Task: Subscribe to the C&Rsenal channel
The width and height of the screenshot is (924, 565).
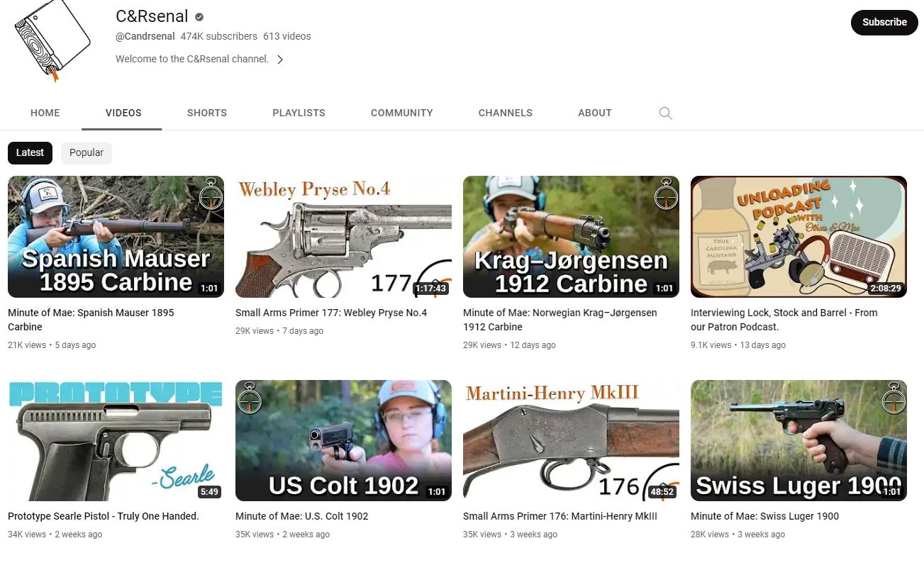Action: coord(884,22)
